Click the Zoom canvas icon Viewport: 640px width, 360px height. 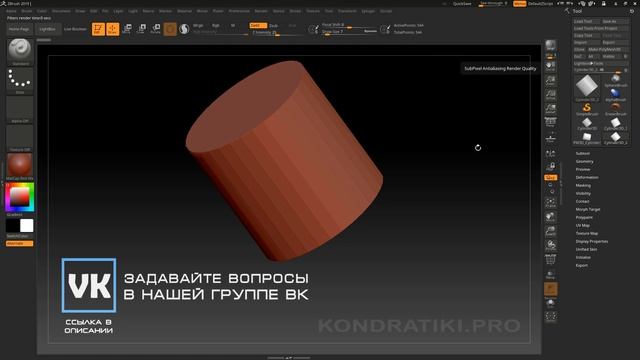[551, 80]
